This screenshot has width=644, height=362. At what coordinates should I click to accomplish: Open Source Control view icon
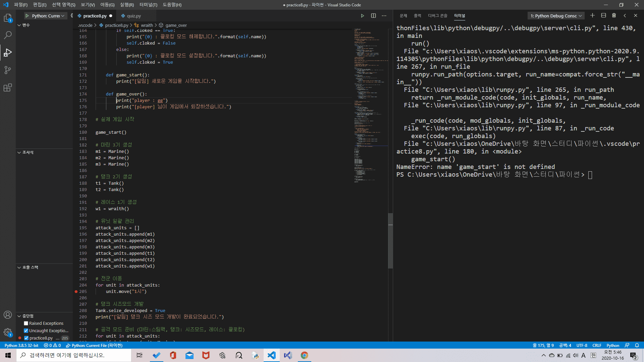pos(8,70)
